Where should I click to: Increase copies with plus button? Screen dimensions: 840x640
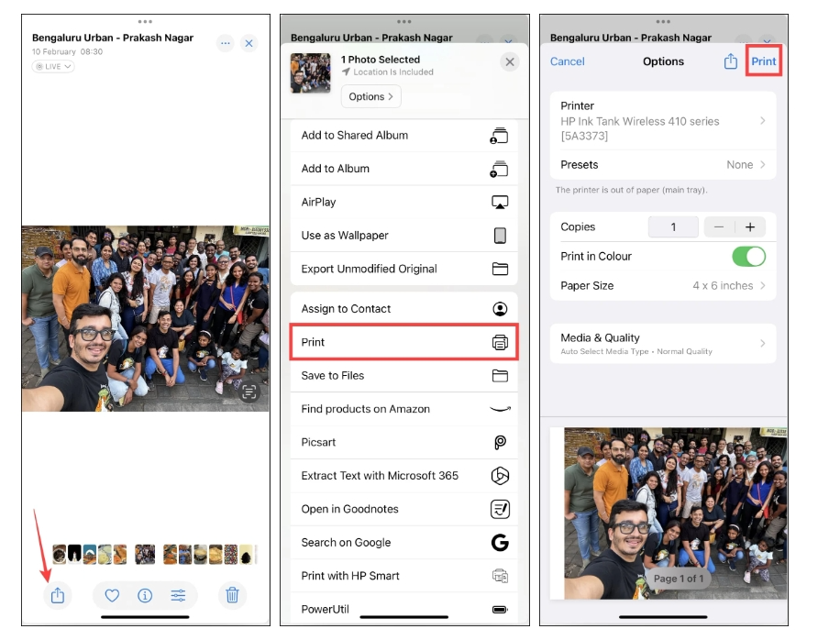click(750, 227)
